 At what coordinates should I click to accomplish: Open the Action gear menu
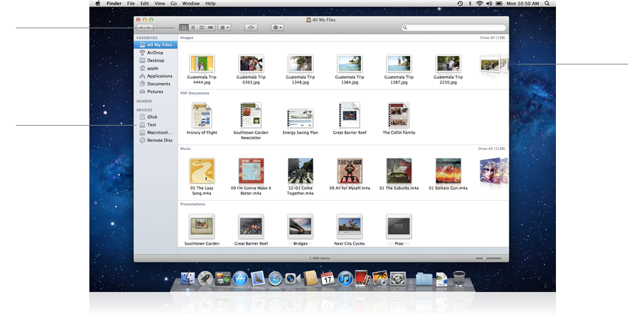[x=277, y=28]
